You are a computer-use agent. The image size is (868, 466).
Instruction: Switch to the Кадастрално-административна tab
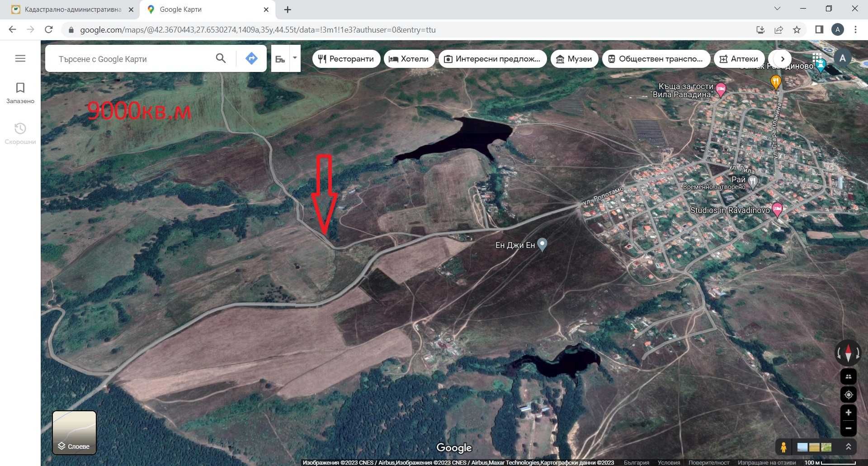(x=72, y=10)
